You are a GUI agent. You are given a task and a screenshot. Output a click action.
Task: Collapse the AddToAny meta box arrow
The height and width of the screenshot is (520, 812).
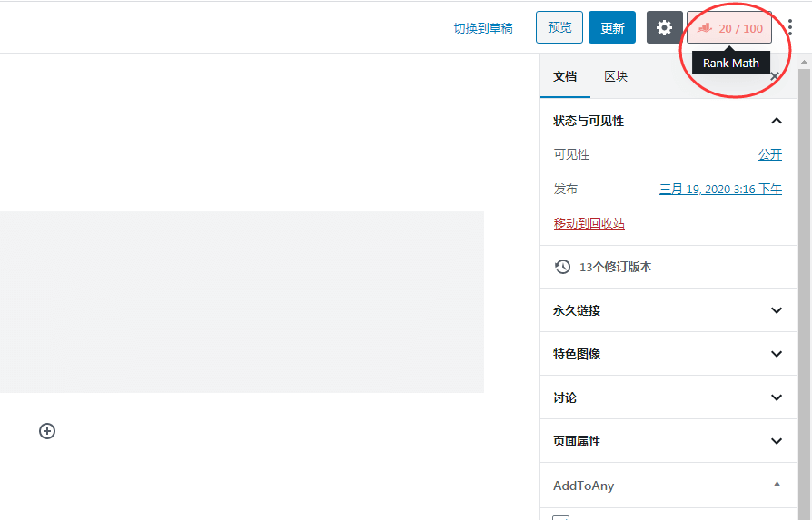pyautogui.click(x=777, y=485)
